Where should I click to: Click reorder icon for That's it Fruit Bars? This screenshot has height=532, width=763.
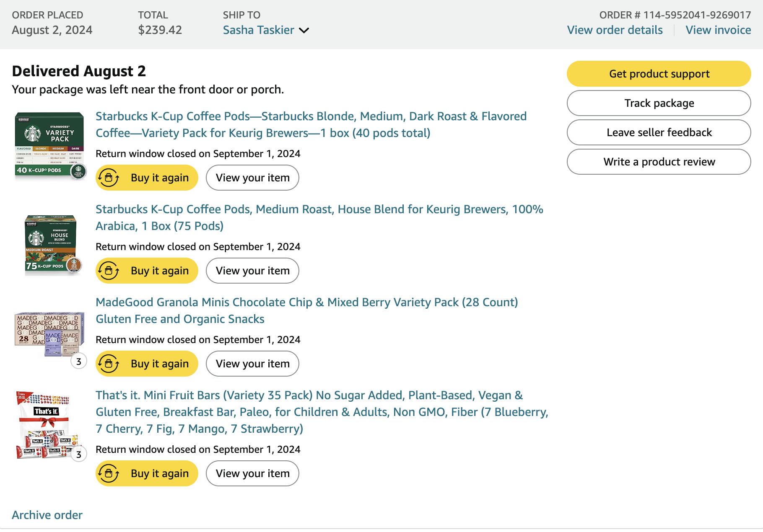coord(109,473)
